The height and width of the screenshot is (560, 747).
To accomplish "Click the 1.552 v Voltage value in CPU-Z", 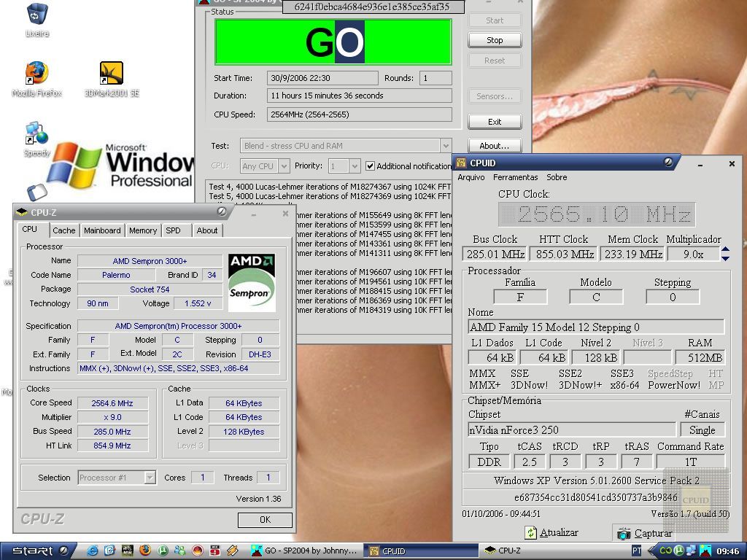I will pyautogui.click(x=198, y=303).
